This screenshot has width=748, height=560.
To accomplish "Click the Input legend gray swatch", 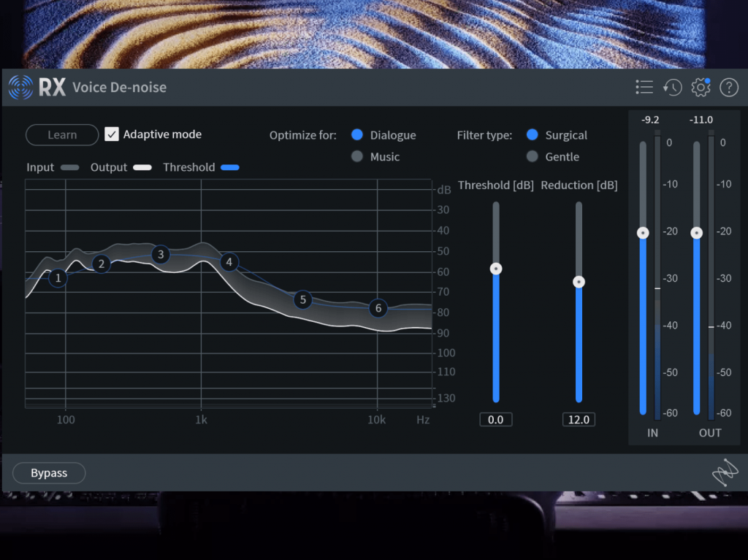I will click(69, 167).
